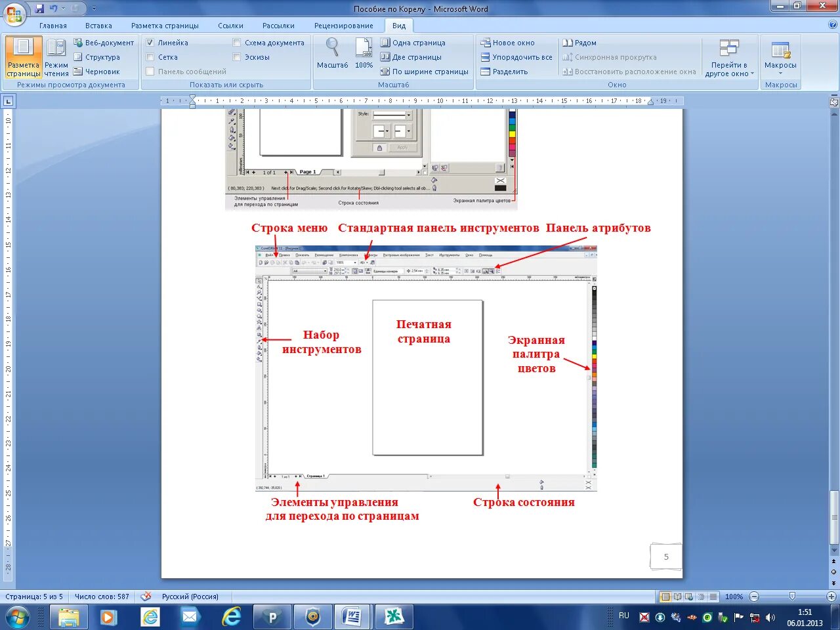Choose По ширине страницы zoom option
This screenshot has width=840, height=630.
425,72
